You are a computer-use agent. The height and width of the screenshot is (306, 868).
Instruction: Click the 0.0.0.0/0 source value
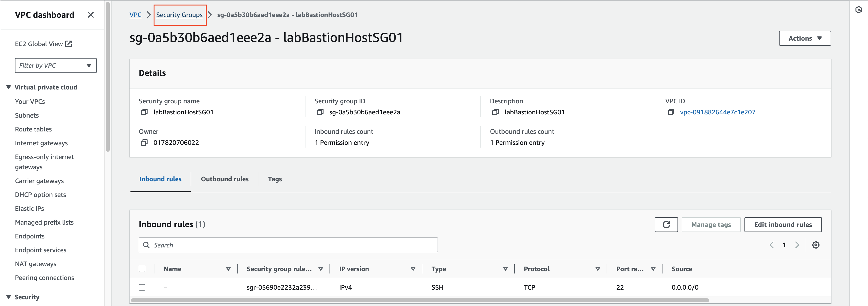[x=685, y=287]
